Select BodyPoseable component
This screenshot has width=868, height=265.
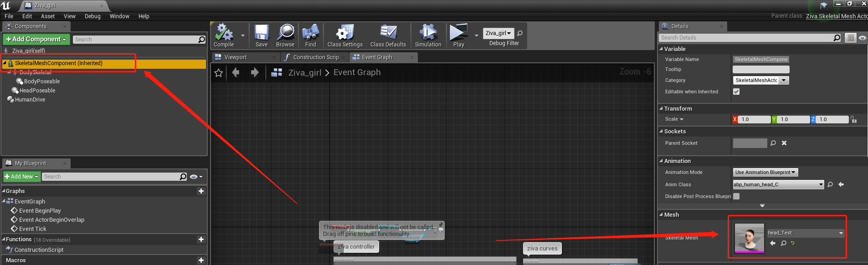[42, 82]
